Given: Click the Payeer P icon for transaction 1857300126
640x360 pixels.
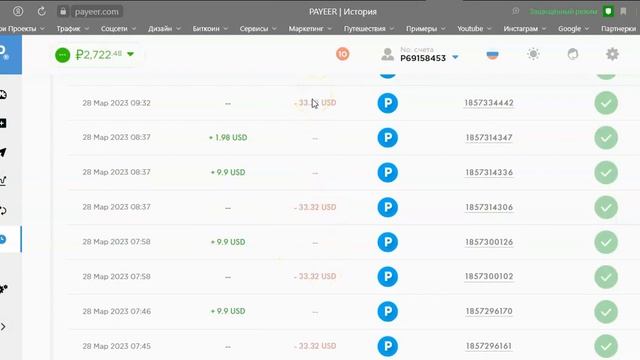Looking at the screenshot, I should (387, 242).
